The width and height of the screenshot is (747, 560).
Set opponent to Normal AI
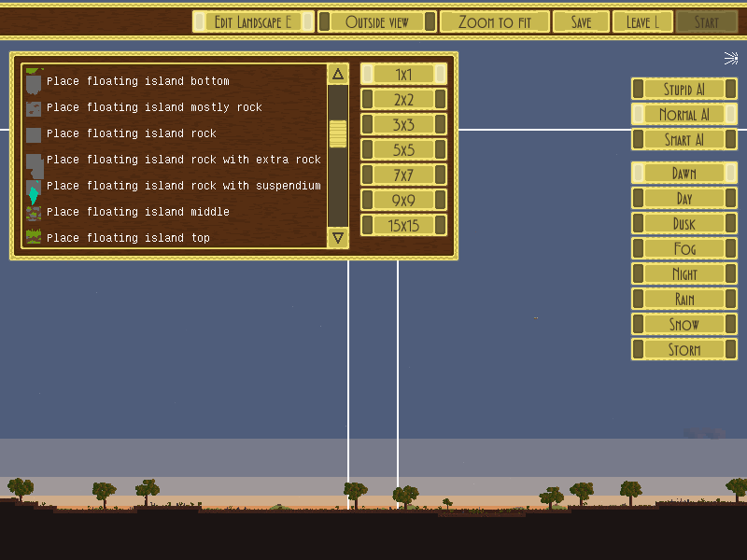(684, 114)
